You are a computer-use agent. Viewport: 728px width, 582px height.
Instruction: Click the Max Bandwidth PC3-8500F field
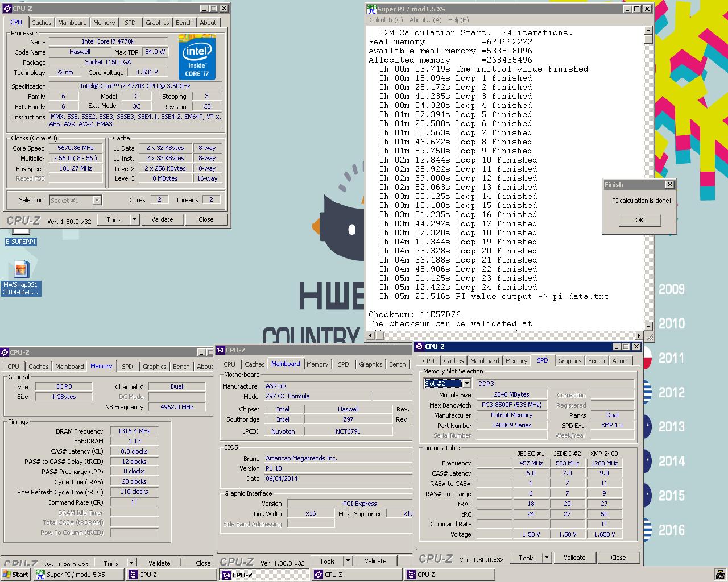(x=512, y=405)
